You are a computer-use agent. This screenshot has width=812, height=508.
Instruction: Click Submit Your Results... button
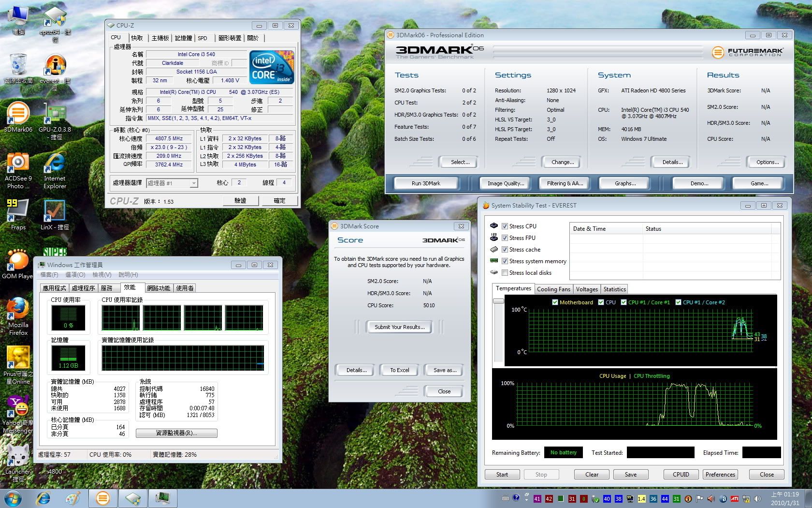point(399,327)
